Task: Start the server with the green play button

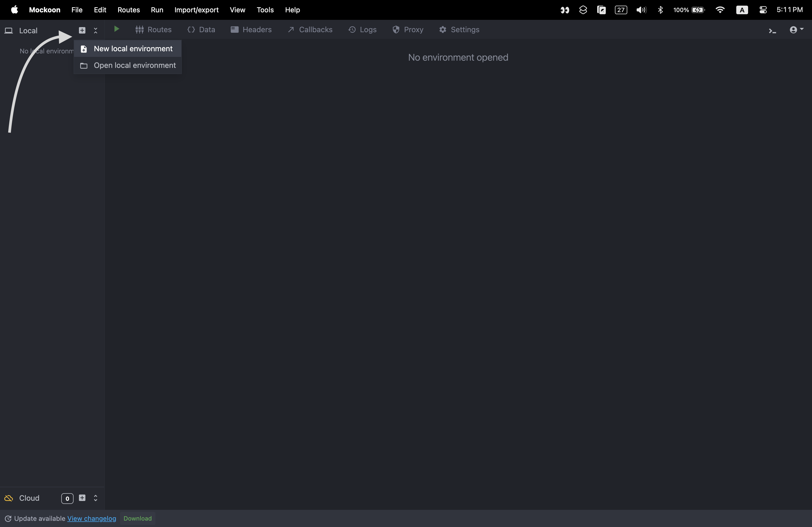Action: pos(116,29)
